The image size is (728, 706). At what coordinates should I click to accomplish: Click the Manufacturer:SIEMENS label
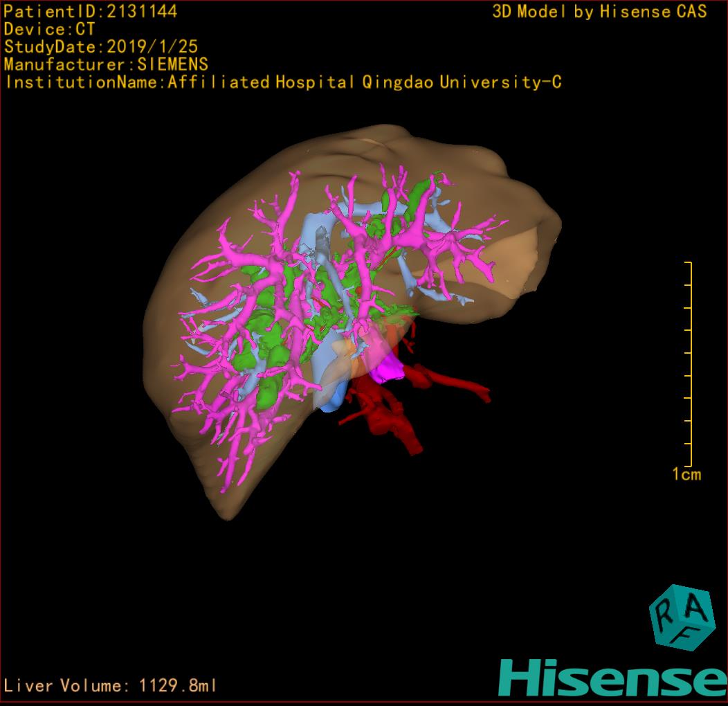pyautogui.click(x=106, y=64)
